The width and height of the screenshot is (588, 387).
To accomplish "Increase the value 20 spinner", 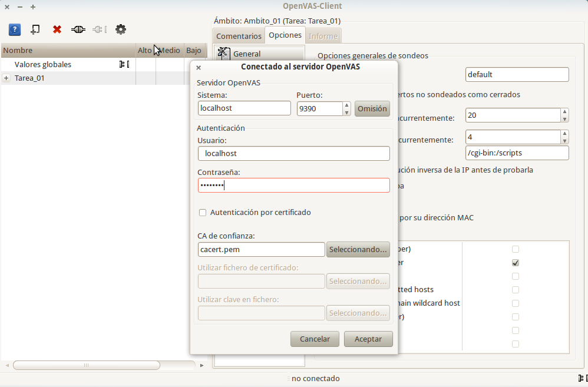I will pos(565,112).
